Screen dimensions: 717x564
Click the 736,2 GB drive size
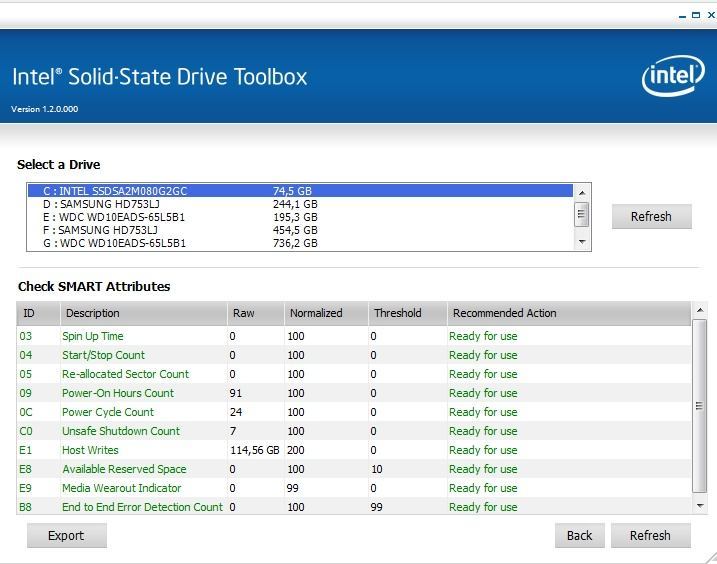point(295,243)
